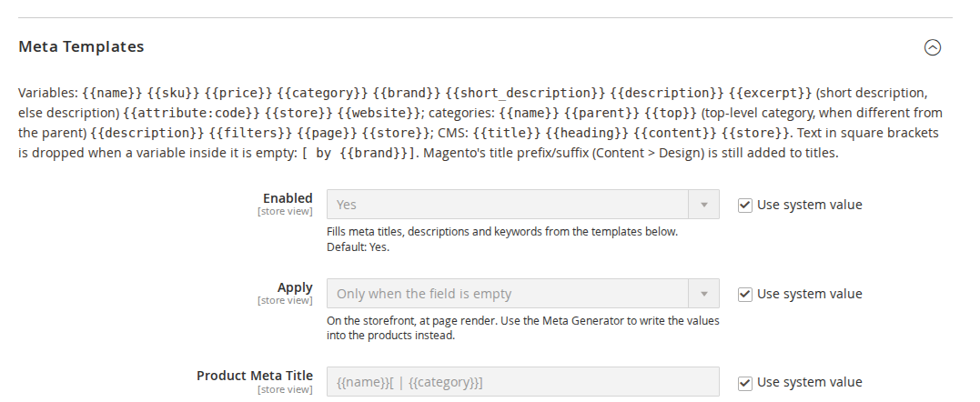Open the Enabled dropdown
Viewport: 980px width, 402px height.
[522, 204]
